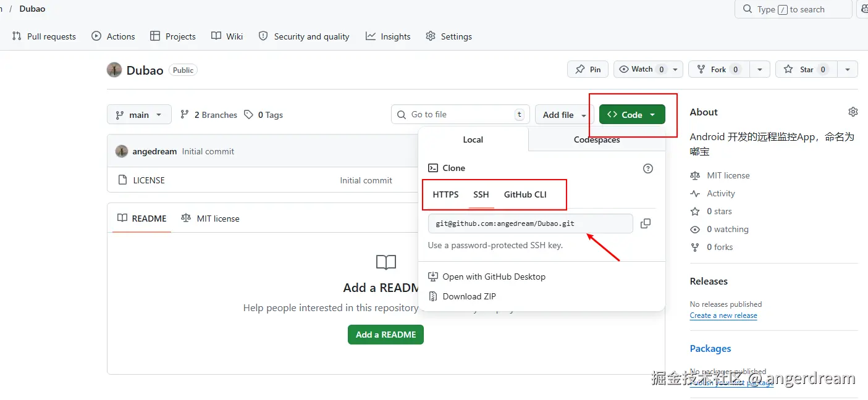Image resolution: width=868 pixels, height=400 pixels.
Task: Open the Pull requests tab
Action: pos(44,36)
